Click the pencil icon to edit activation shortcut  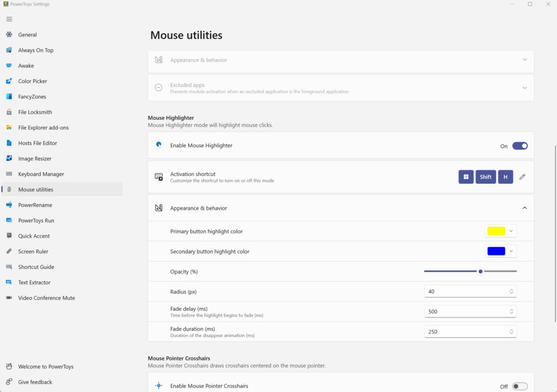pyautogui.click(x=522, y=177)
